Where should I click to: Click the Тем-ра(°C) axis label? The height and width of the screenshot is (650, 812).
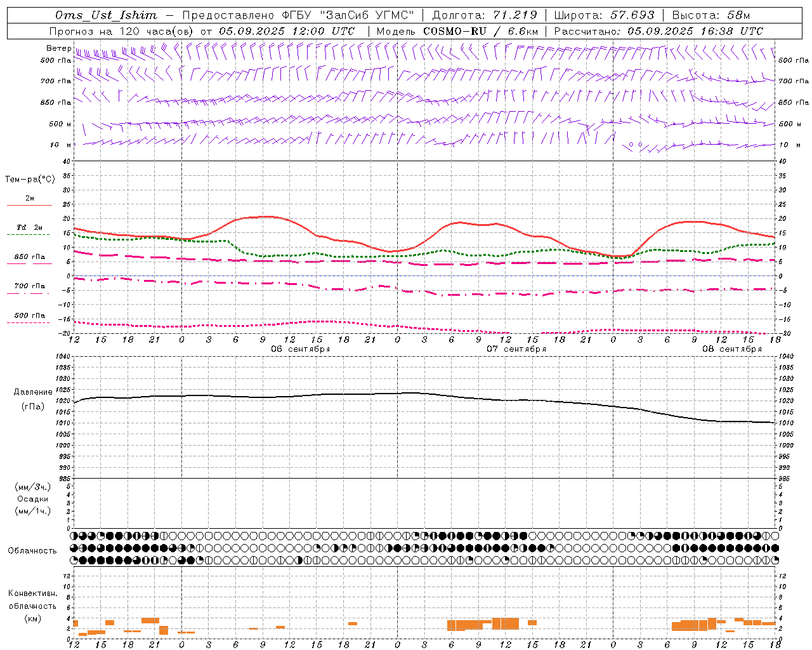click(30, 180)
